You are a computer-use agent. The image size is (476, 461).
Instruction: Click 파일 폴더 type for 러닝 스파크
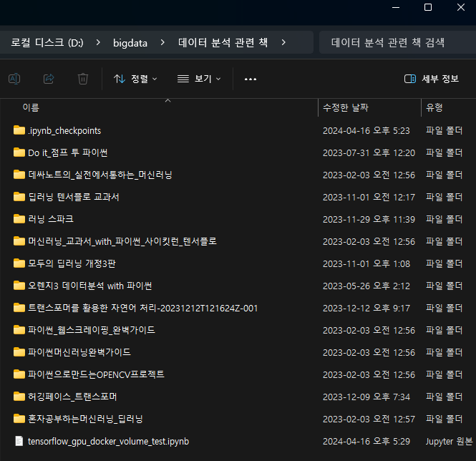pyautogui.click(x=444, y=219)
